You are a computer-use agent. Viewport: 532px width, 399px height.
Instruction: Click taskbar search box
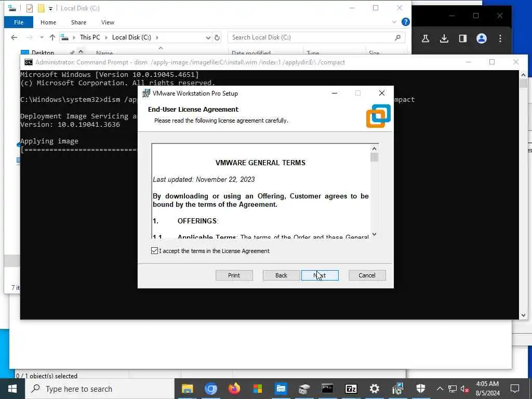100,389
